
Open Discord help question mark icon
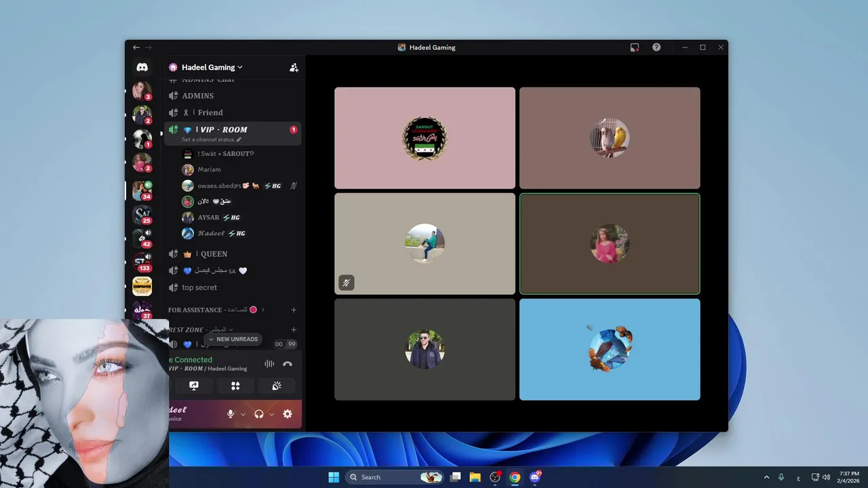coord(656,47)
